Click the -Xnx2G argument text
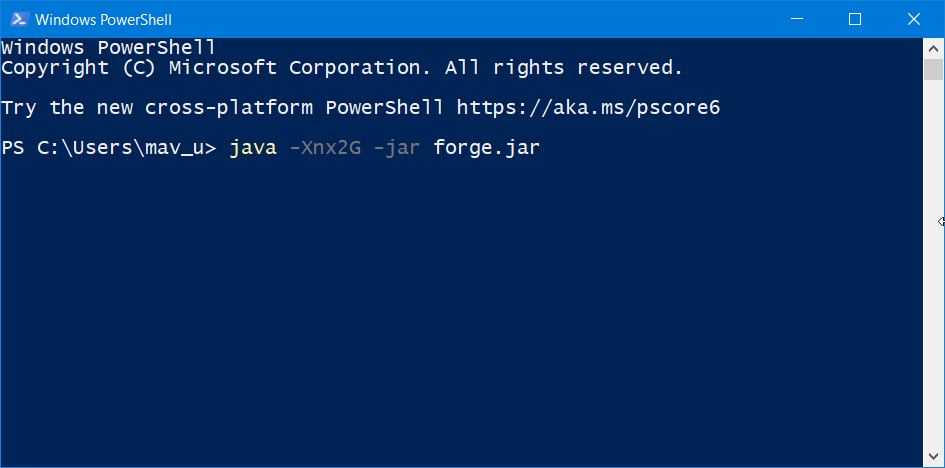945x468 pixels. [x=325, y=148]
